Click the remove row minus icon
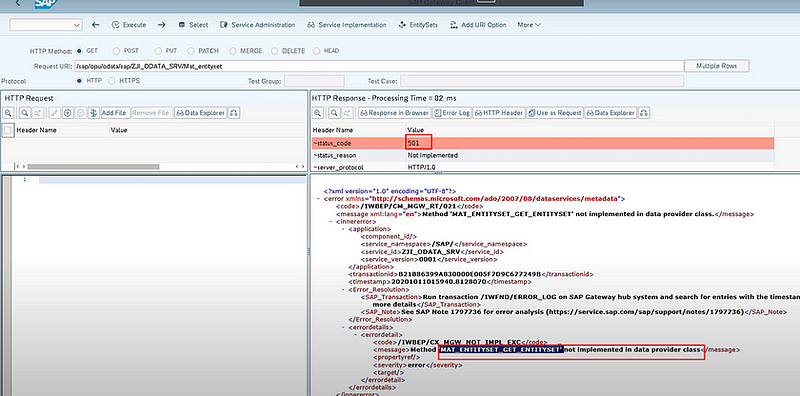This screenshot has height=396, width=800. pos(80,113)
